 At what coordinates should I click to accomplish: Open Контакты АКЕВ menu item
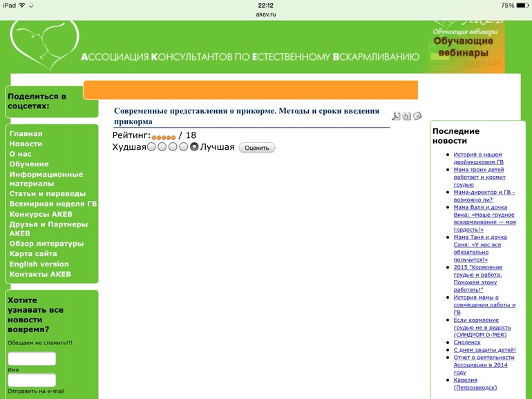[x=40, y=274]
